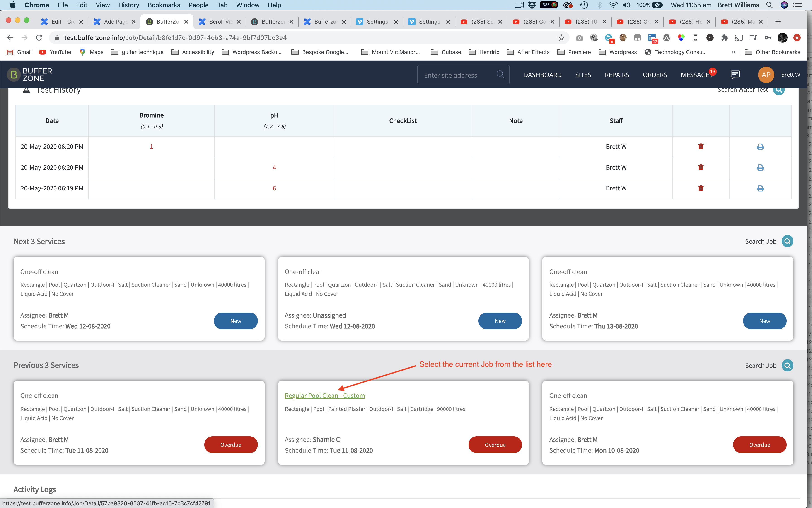
Task: Open the Wordpress bookmarks folder
Action: 618,52
